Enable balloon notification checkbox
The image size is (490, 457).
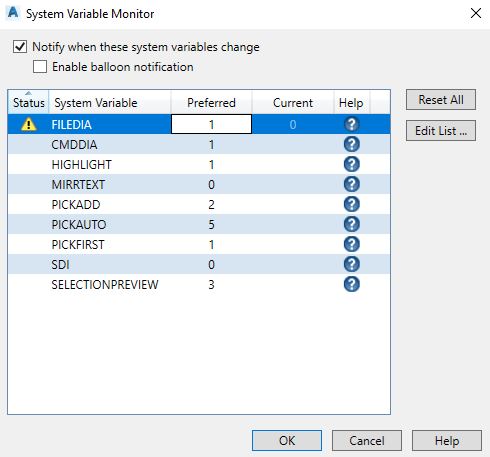[x=40, y=67]
